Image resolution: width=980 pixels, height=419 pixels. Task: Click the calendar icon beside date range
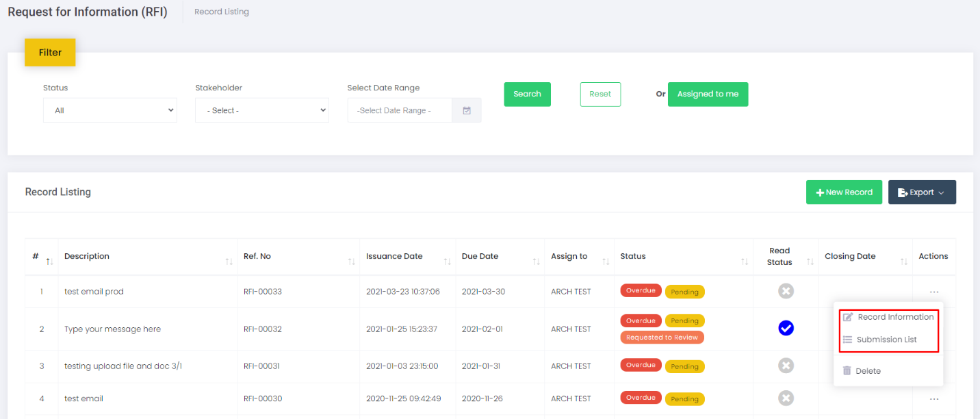[467, 110]
